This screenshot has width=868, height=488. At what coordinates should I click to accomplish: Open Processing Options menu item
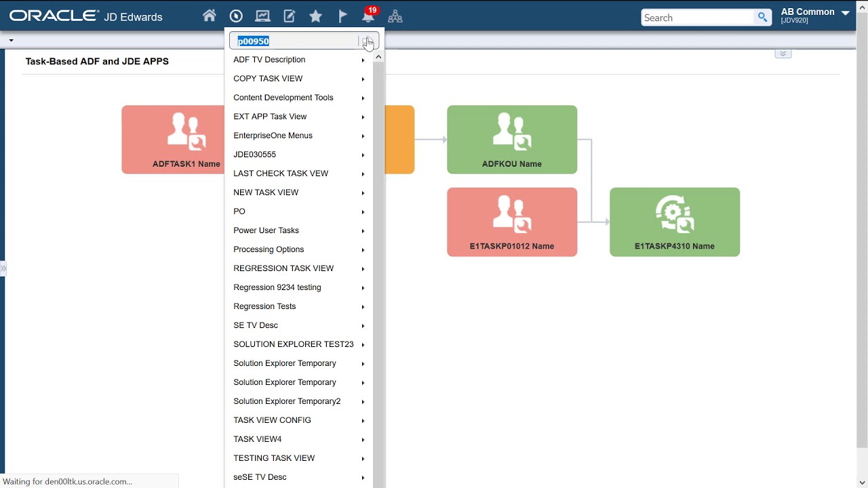tap(298, 249)
